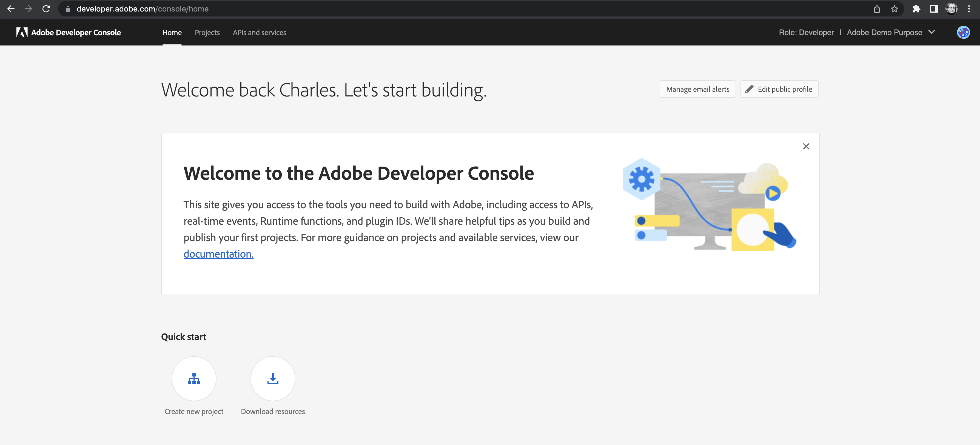Click the Chrome profile avatar
This screenshot has height=445, width=980.
point(951,9)
